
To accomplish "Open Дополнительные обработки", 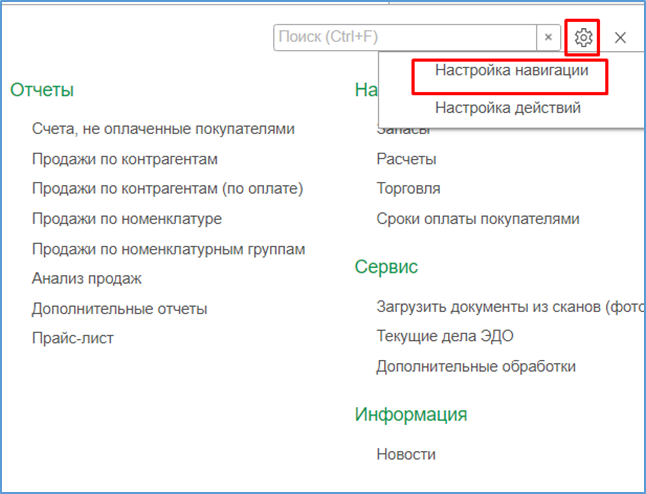I will pyautogui.click(x=476, y=366).
